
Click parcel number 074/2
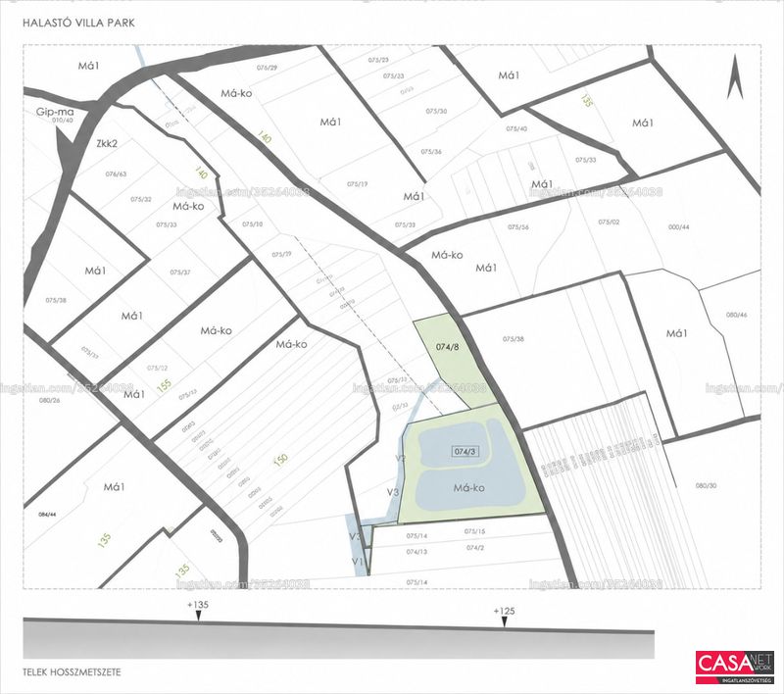coord(475,548)
